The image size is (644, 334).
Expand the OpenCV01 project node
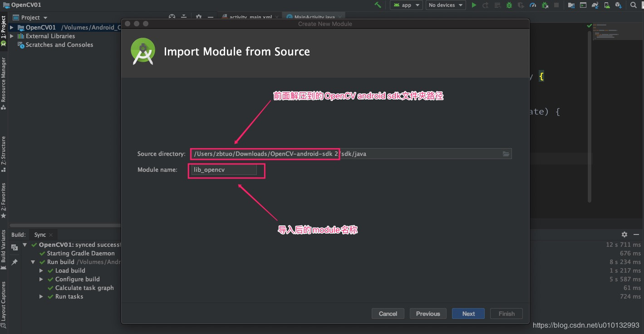pos(12,27)
